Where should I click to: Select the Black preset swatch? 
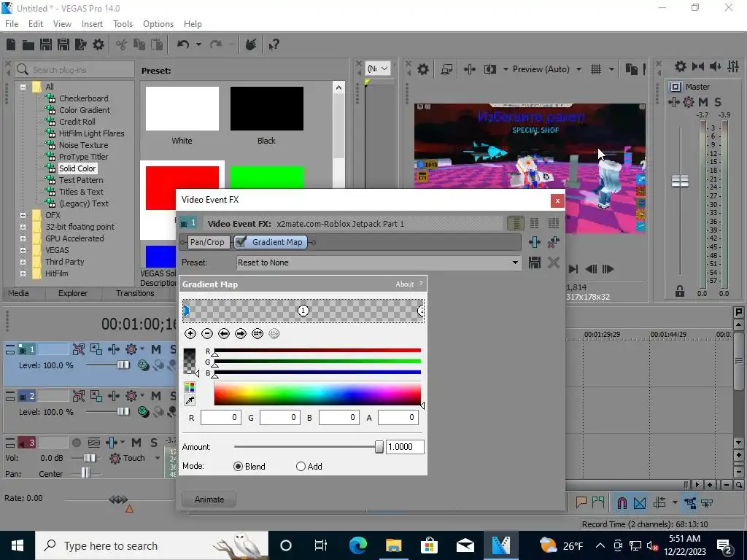click(x=267, y=109)
